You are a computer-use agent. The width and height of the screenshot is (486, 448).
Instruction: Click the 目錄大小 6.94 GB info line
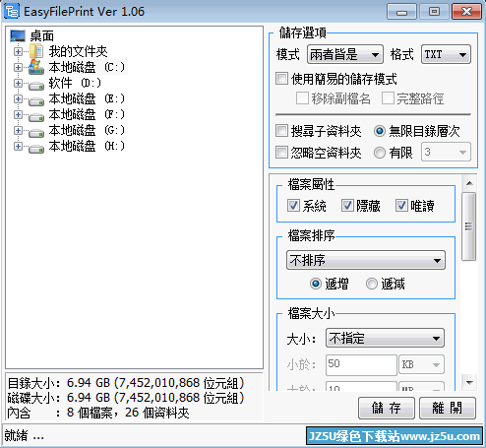pyautogui.click(x=126, y=383)
